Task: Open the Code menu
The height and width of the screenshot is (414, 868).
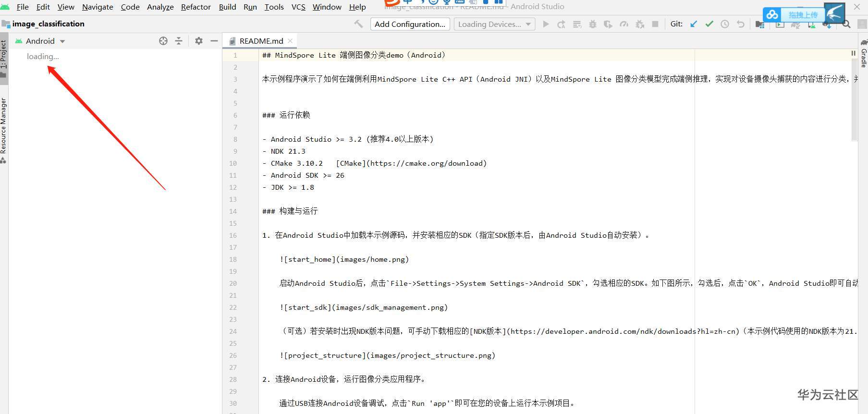Action: click(x=130, y=7)
